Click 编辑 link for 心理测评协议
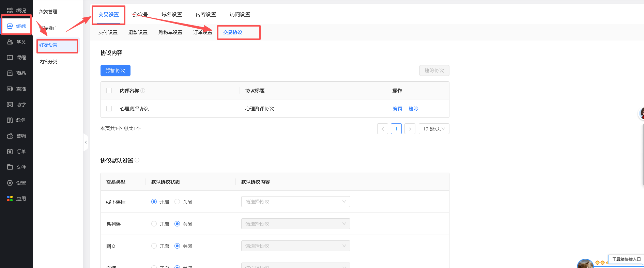Image resolution: width=644 pixels, height=268 pixels. [x=397, y=109]
